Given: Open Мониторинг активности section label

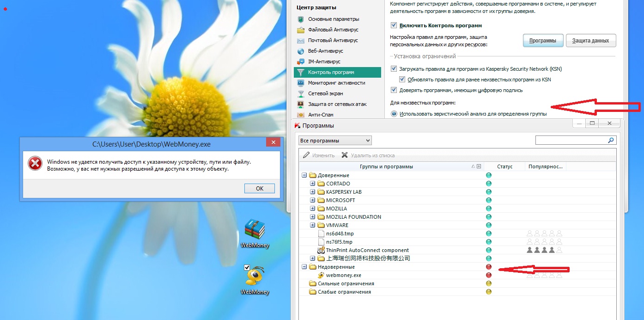Looking at the screenshot, I should (337, 83).
